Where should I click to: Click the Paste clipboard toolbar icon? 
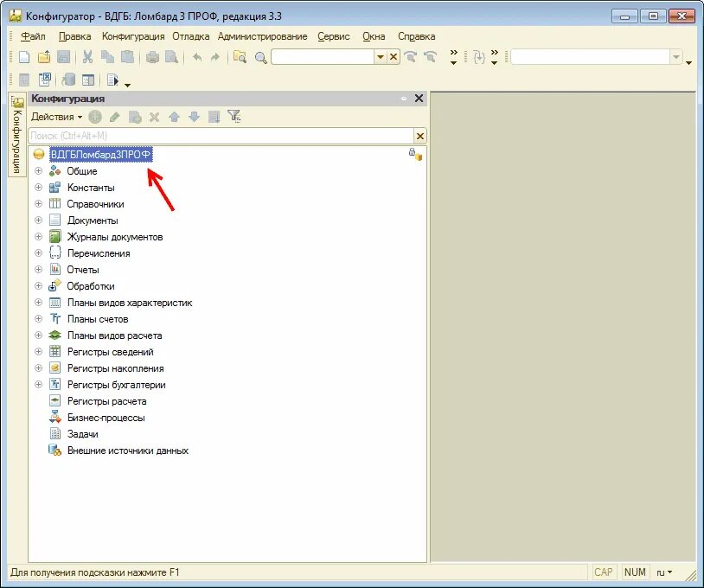click(127, 57)
